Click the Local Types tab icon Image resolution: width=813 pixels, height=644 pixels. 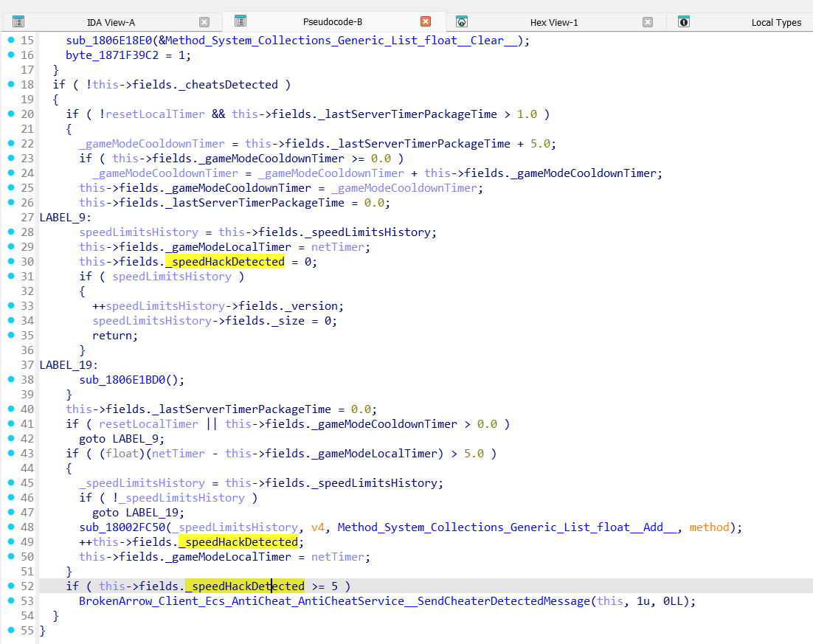[x=684, y=22]
